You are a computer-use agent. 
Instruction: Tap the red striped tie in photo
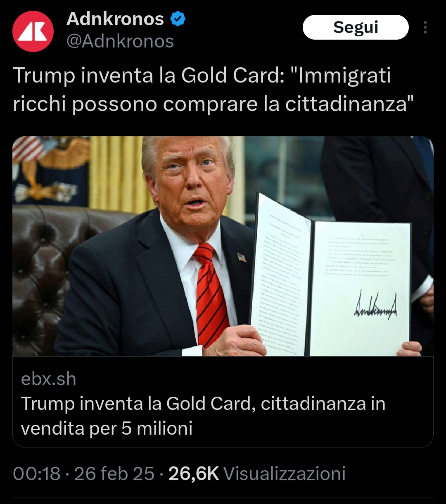210,295
